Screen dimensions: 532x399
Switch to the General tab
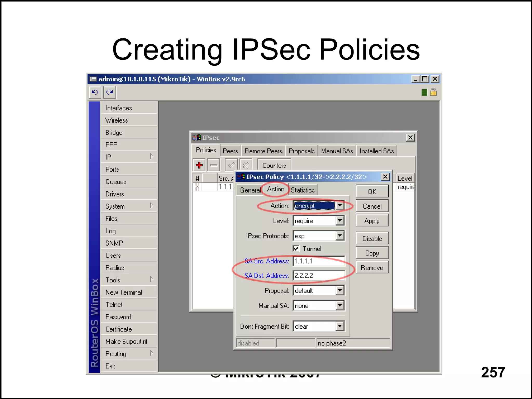pyautogui.click(x=250, y=190)
